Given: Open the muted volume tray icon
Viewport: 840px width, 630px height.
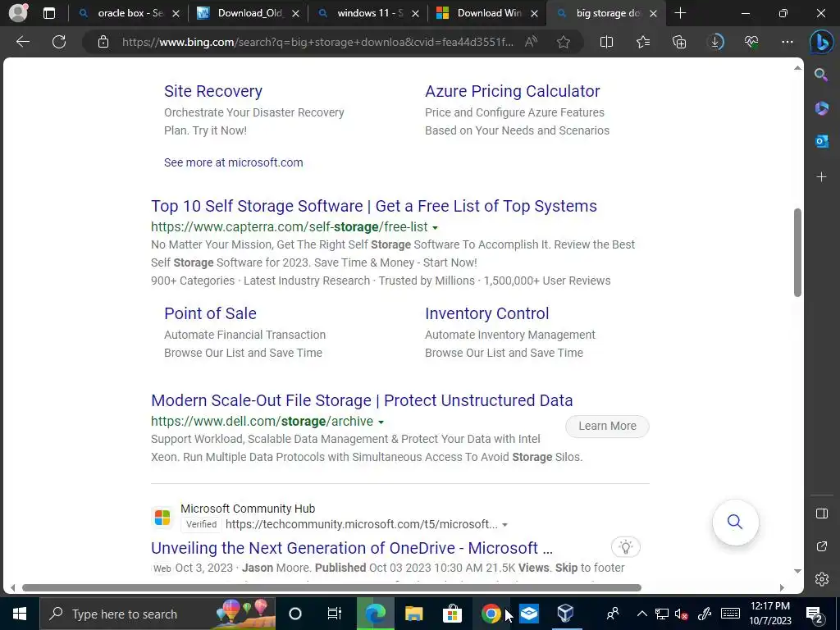Looking at the screenshot, I should click(682, 614).
